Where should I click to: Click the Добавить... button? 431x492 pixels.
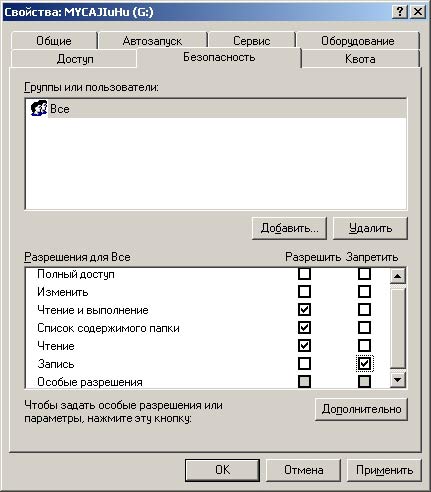point(289,228)
